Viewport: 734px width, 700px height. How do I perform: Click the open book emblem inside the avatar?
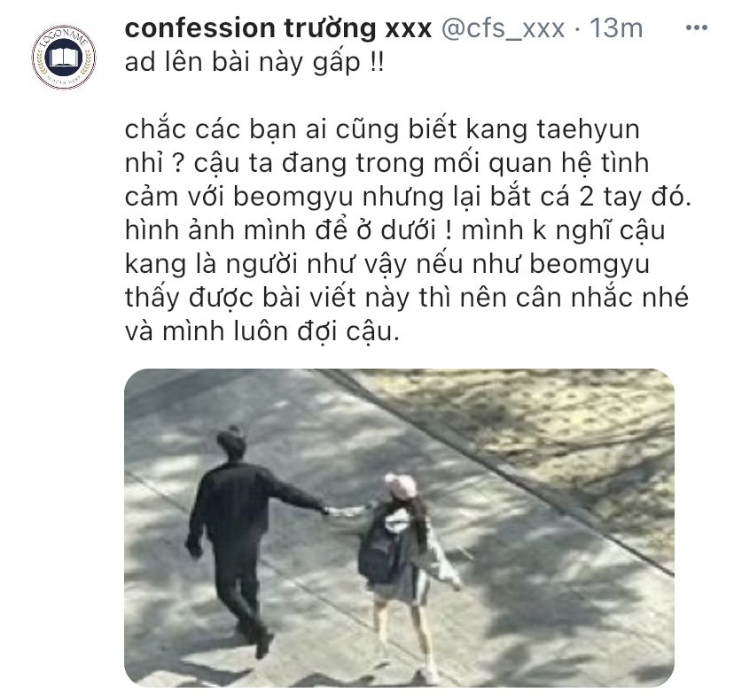click(x=64, y=58)
